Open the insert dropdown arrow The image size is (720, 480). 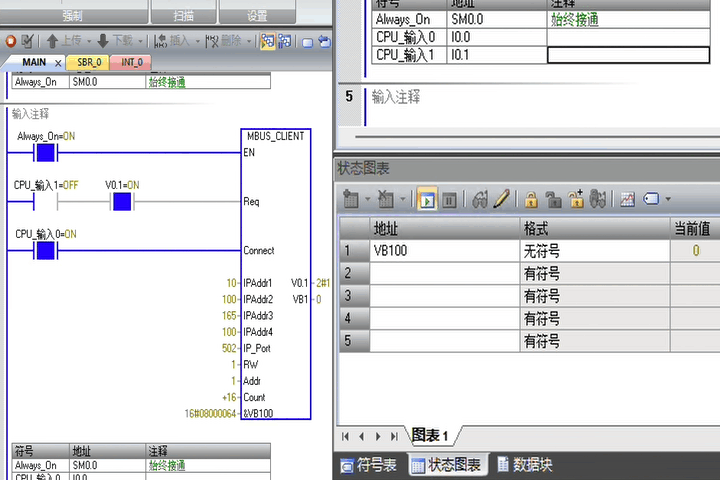click(x=197, y=42)
